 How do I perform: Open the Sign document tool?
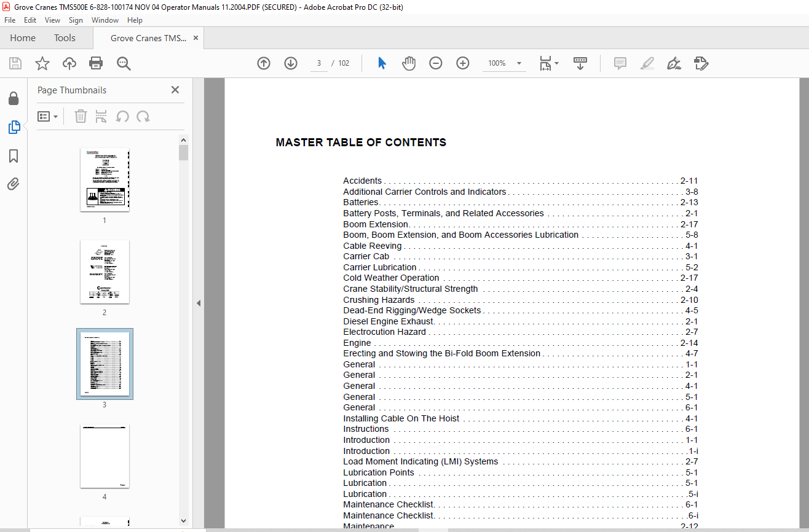tap(674, 63)
